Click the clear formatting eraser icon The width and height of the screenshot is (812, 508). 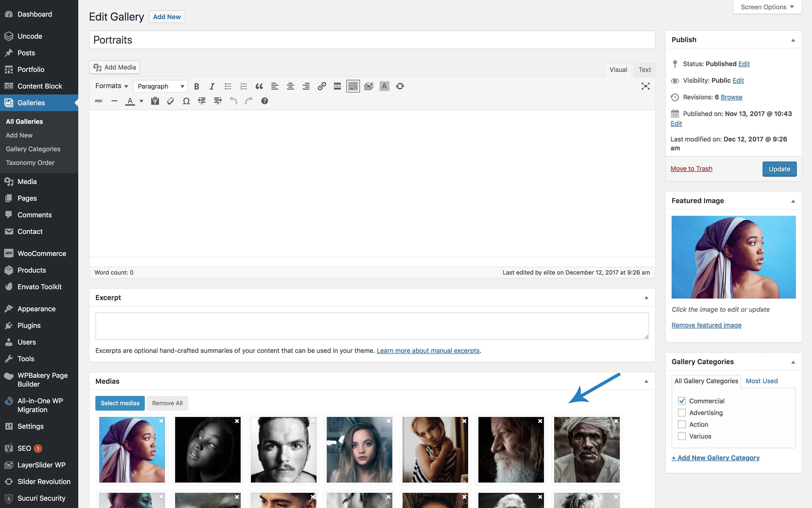coord(170,101)
